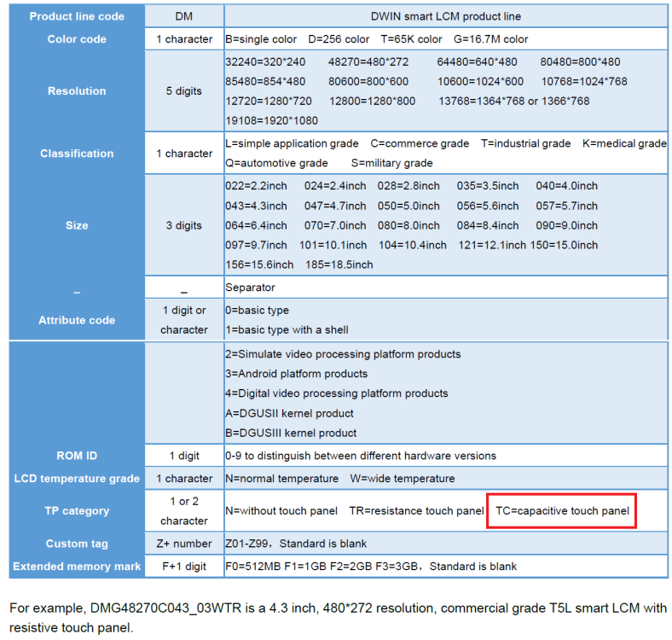Select 'Q=automotive grade' entry

[276, 164]
